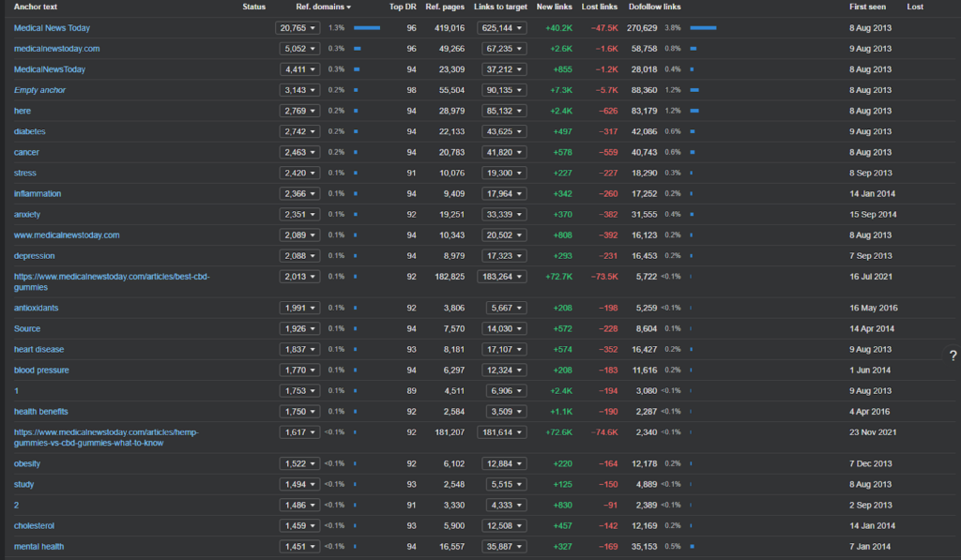Open the blood pressure anchor link
This screenshot has height=560, width=961.
click(41, 371)
